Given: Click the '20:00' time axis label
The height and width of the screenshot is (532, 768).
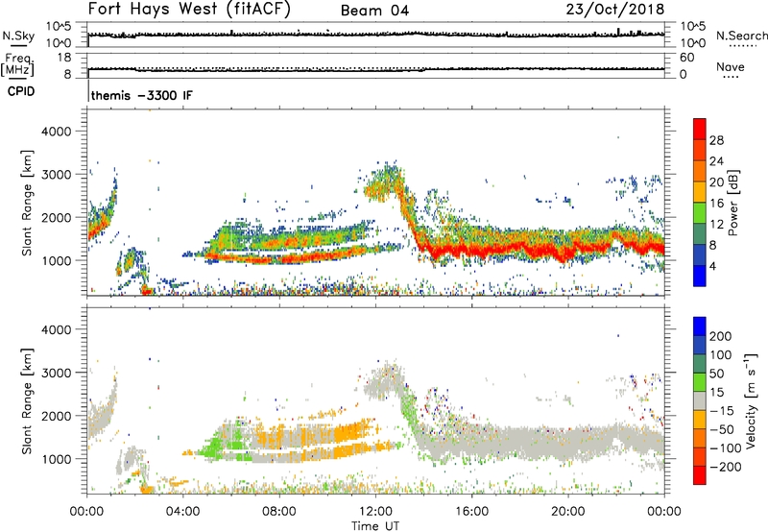Looking at the screenshot, I should [x=567, y=512].
